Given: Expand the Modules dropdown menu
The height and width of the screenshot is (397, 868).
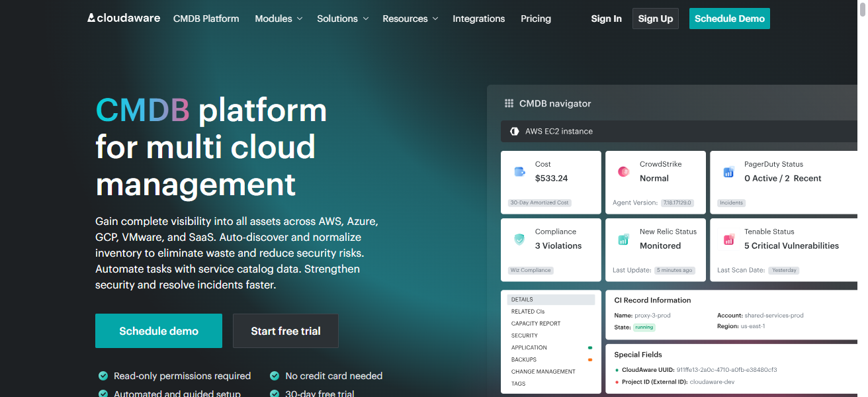Looking at the screenshot, I should 279,19.
